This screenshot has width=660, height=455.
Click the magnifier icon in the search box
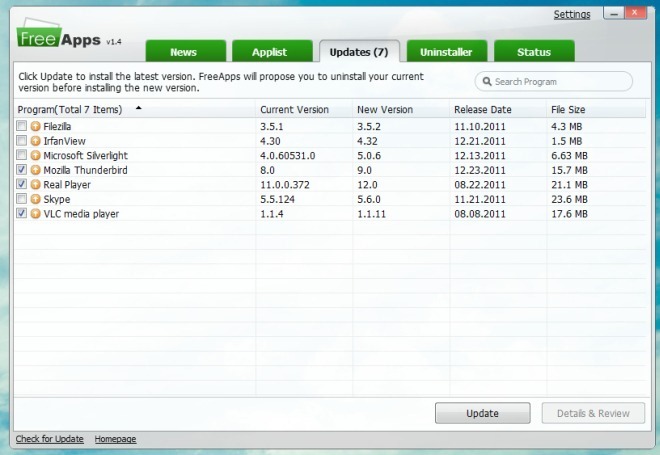[x=487, y=81]
